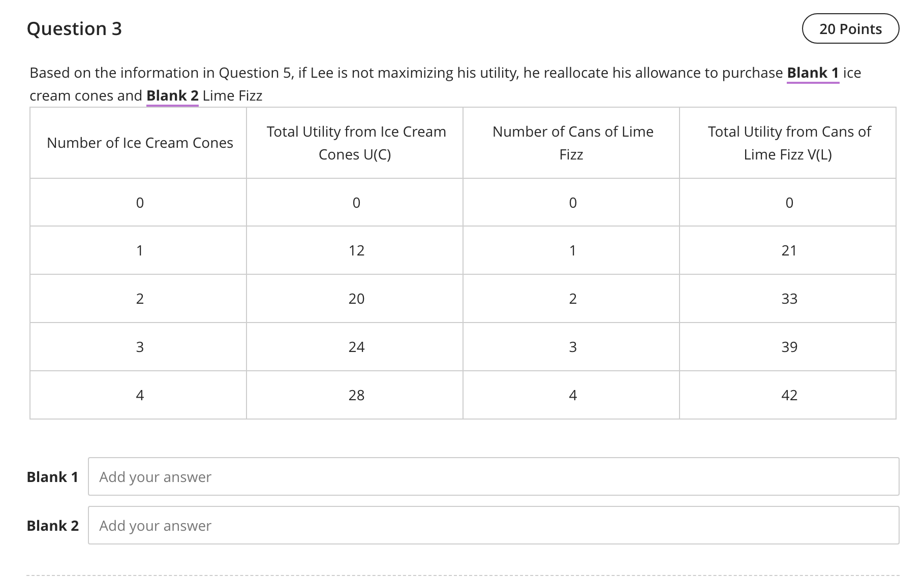Select the row with 4 ice cream cones
Image resolution: width=924 pixels, height=578 pixels.
pos(140,395)
